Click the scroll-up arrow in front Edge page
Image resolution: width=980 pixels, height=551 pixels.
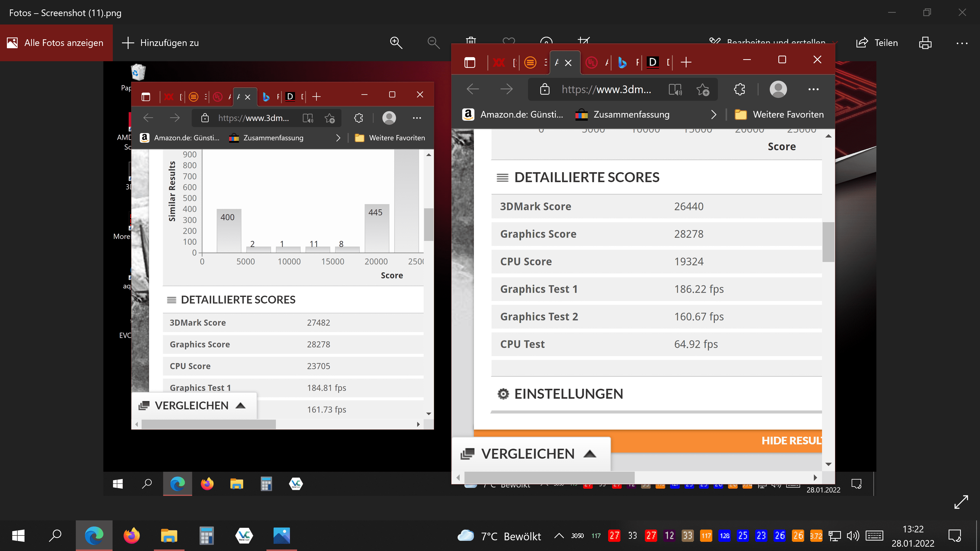[828, 136]
